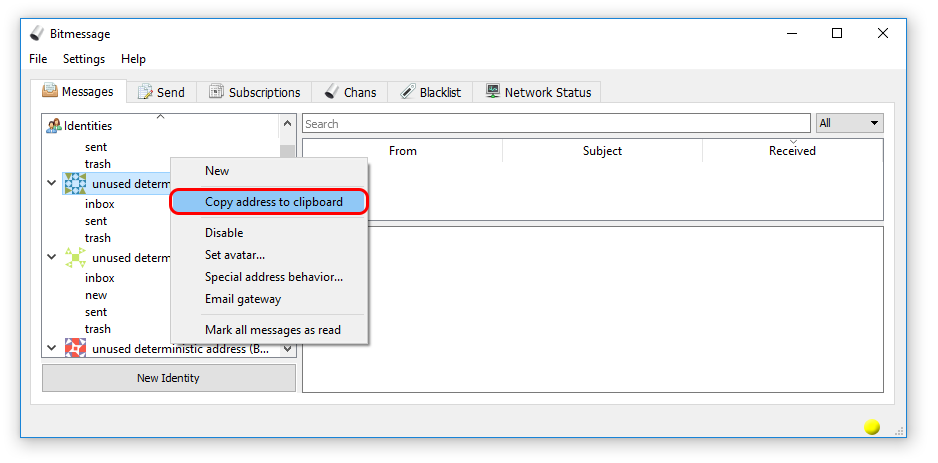The image size is (938, 463).
Task: Select inbox under the light green avatar address
Action: coord(100,278)
